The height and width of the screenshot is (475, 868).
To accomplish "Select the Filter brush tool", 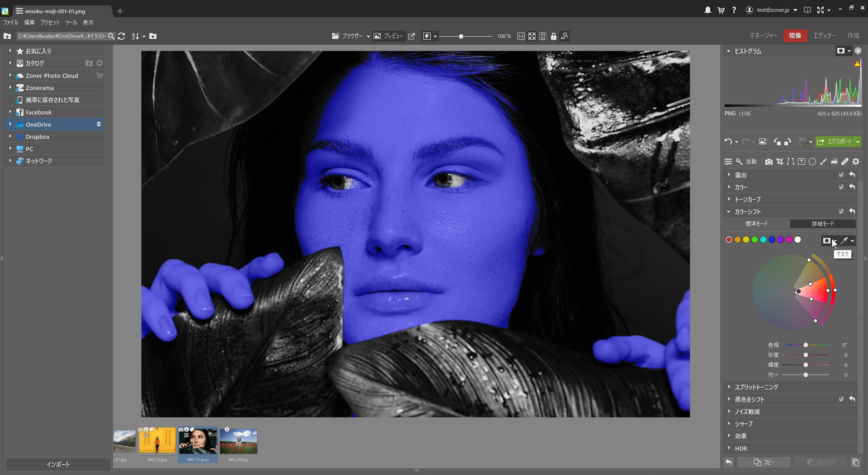I will [x=823, y=161].
